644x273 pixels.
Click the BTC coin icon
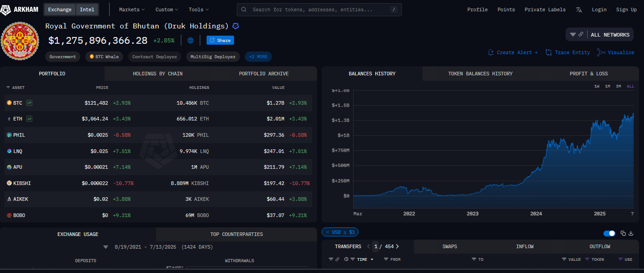pos(9,103)
